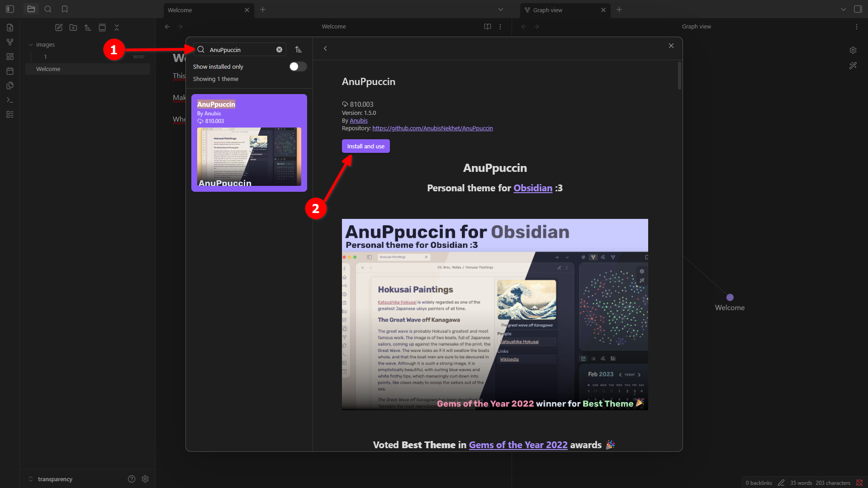Viewport: 868px width, 488px height.
Task: Select the Welcome tab
Action: click(x=204, y=10)
